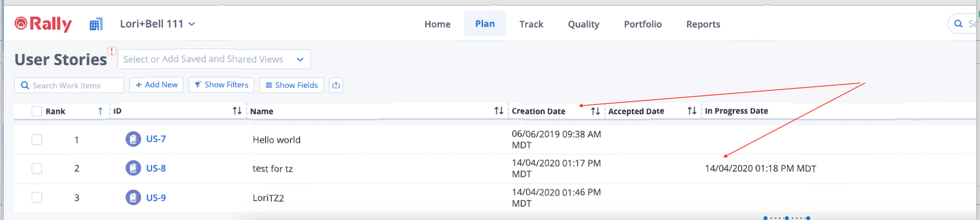Check the box for row US-7
The height and width of the screenshot is (220, 980).
point(37,140)
